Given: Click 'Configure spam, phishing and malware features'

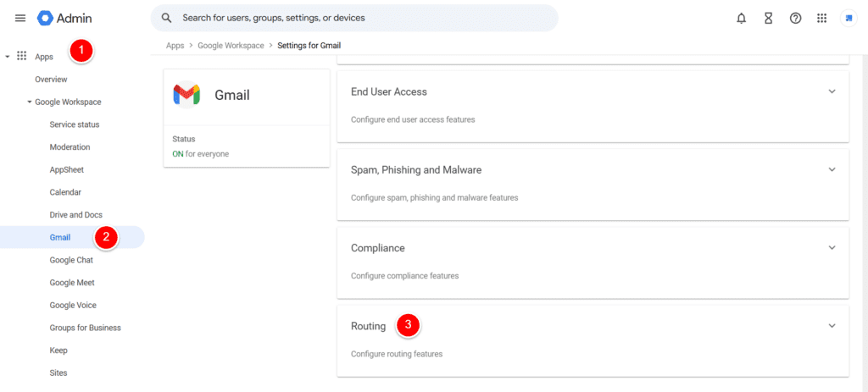Looking at the screenshot, I should point(435,197).
